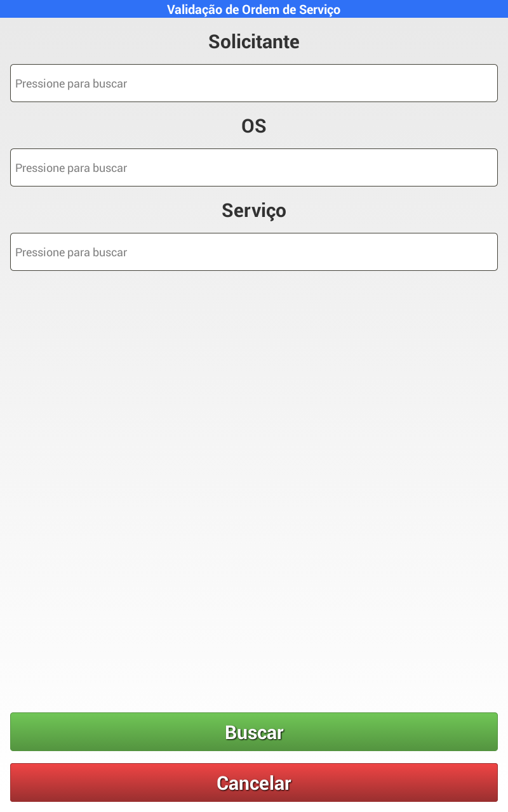Screen dimensions: 508x812
Task: Click the OS heading label
Action: (x=254, y=126)
